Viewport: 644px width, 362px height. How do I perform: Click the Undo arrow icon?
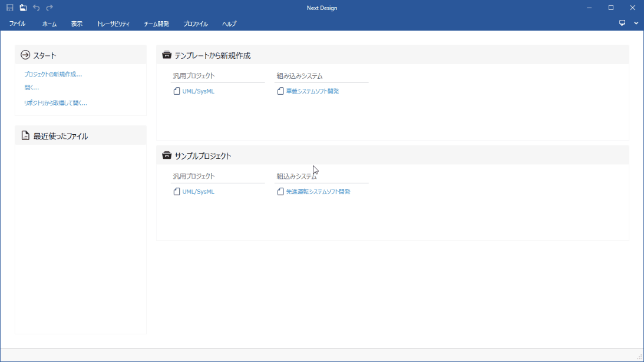click(36, 8)
